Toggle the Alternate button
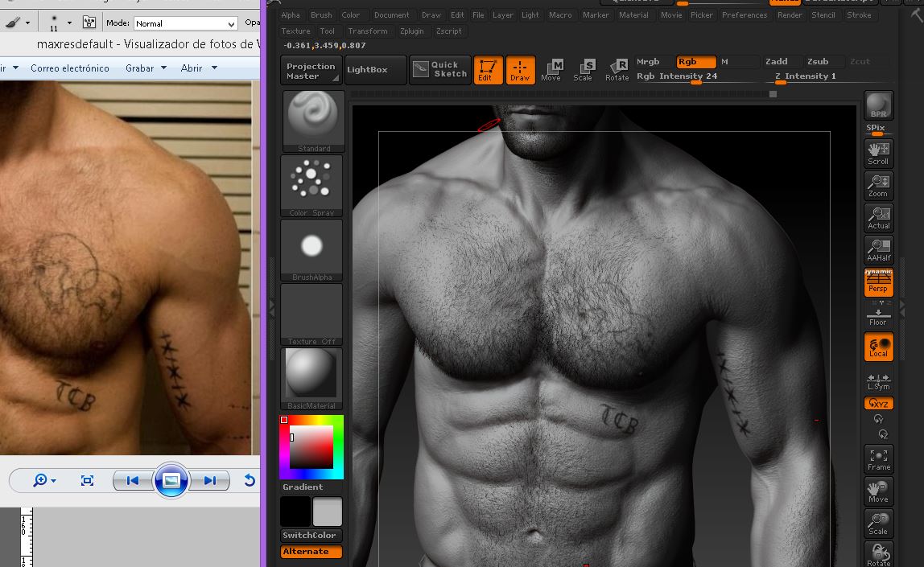 coord(311,552)
